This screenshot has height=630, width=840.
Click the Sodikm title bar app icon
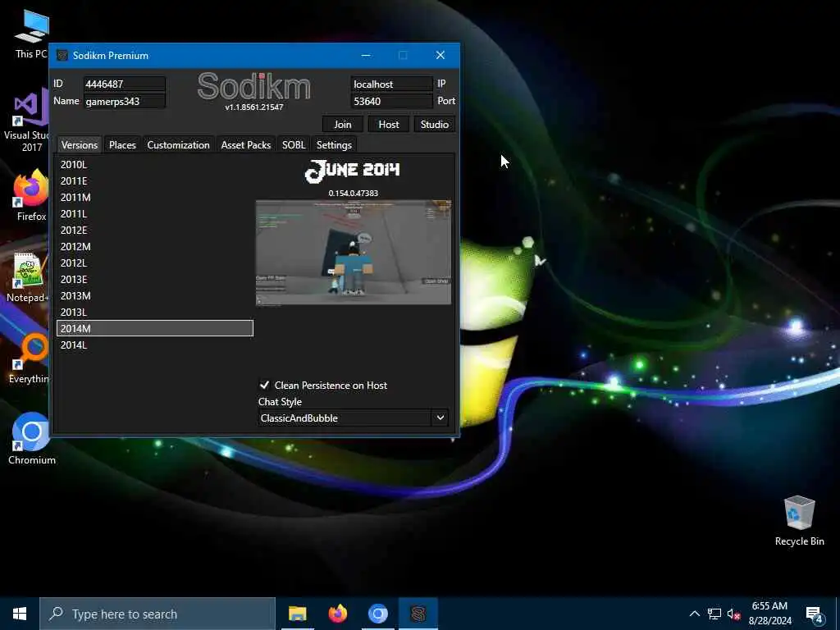(62, 55)
